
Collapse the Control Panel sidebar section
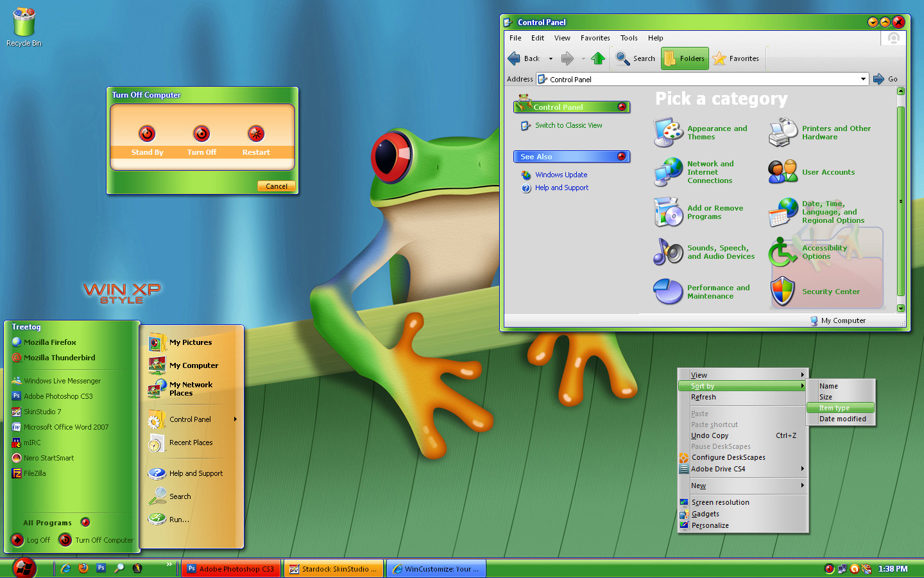point(622,107)
